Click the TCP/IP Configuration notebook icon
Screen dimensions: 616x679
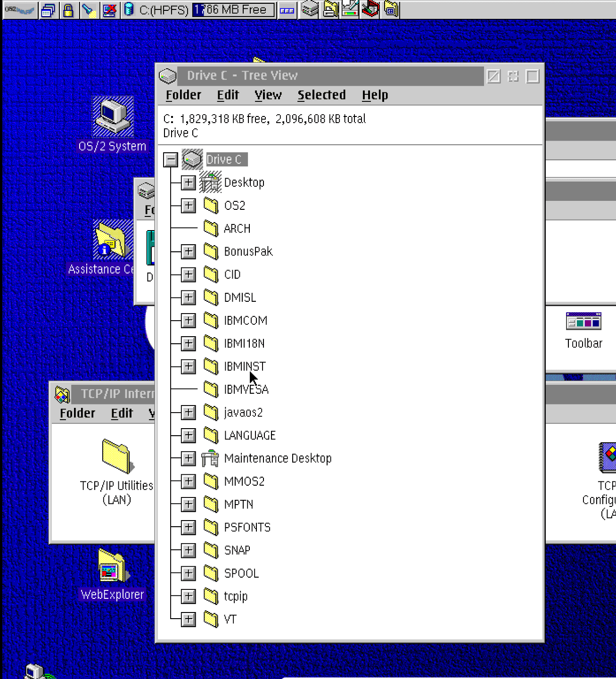[609, 456]
